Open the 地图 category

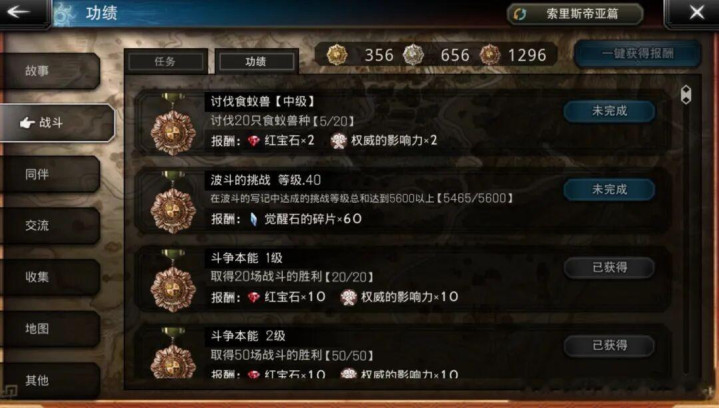(50, 329)
